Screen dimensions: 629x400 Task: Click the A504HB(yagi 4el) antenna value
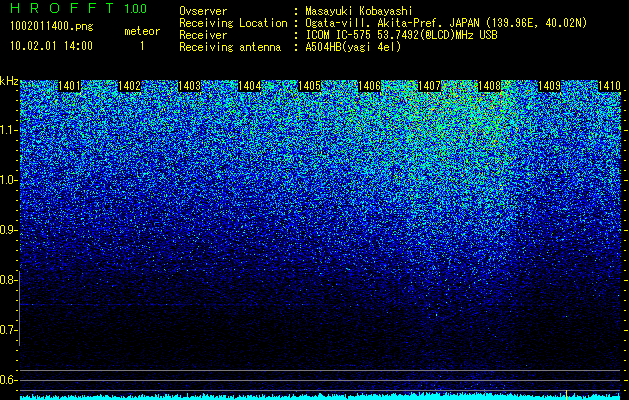pos(353,47)
